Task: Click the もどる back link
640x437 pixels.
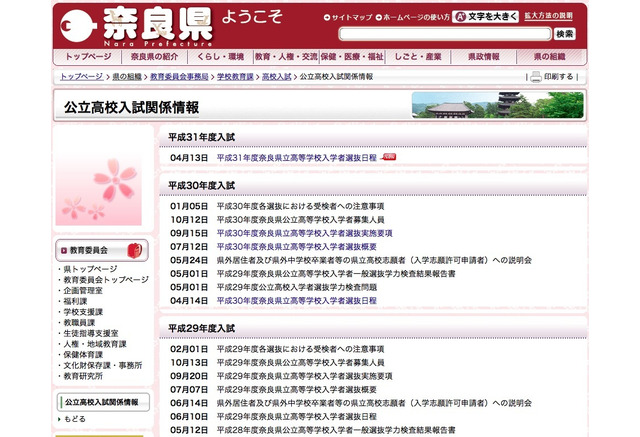Action: click(75, 419)
